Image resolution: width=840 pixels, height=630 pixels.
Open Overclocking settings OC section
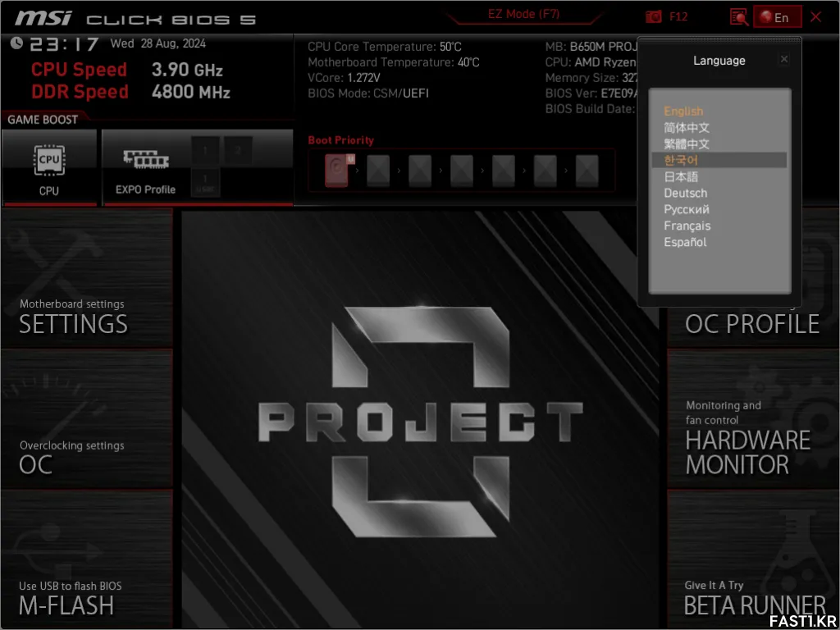tap(87, 419)
